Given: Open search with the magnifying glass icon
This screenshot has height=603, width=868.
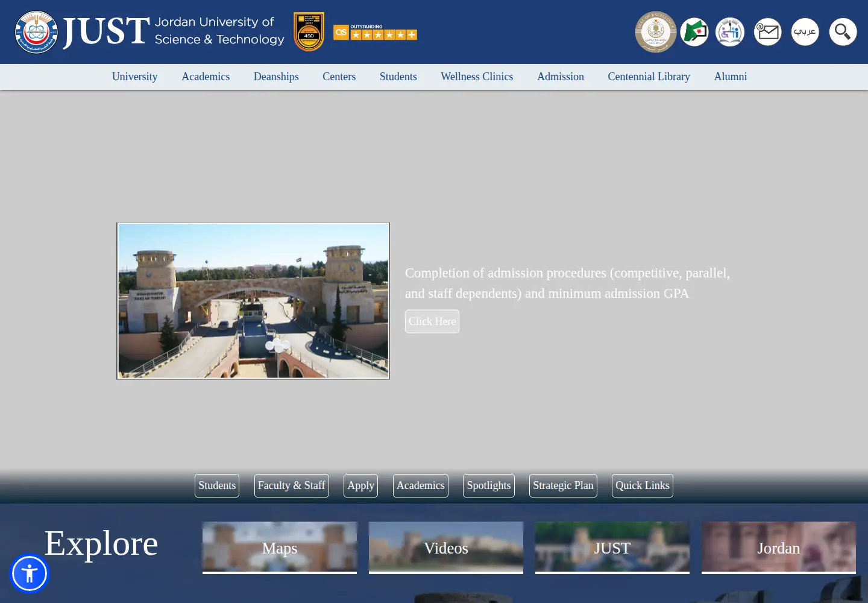Looking at the screenshot, I should coord(843,32).
